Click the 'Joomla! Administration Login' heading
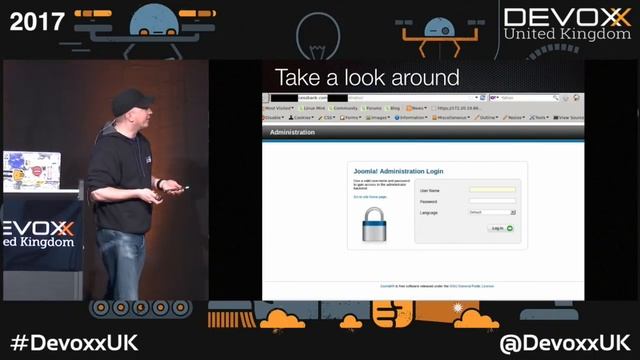Image resolution: width=640 pixels, height=360 pixels. (398, 171)
